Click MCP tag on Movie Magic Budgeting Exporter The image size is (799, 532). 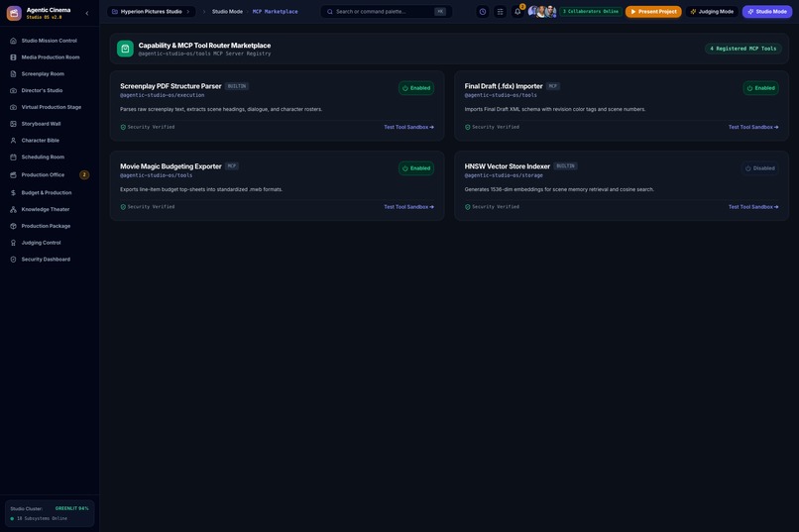click(x=232, y=166)
